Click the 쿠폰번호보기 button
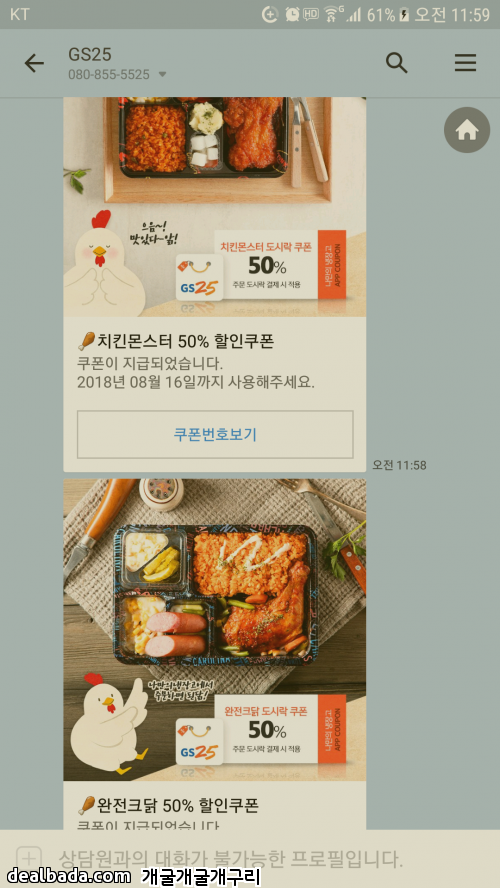Viewport: 500px width, 888px height. 215,434
